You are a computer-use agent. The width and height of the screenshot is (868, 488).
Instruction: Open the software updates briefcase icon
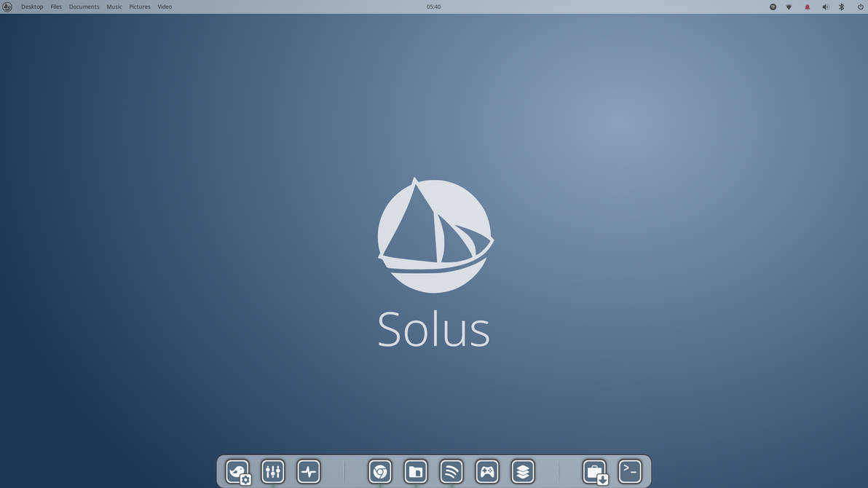pos(594,471)
